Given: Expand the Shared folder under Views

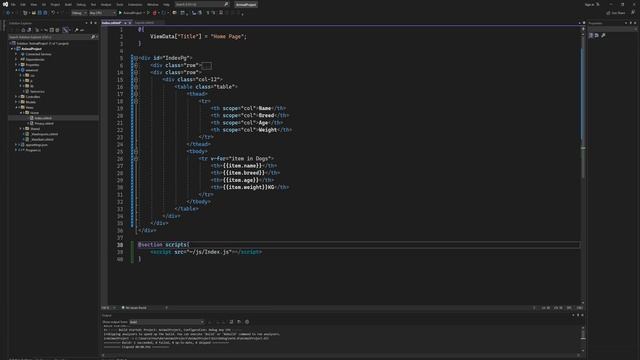Looking at the screenshot, I should 21,129.
